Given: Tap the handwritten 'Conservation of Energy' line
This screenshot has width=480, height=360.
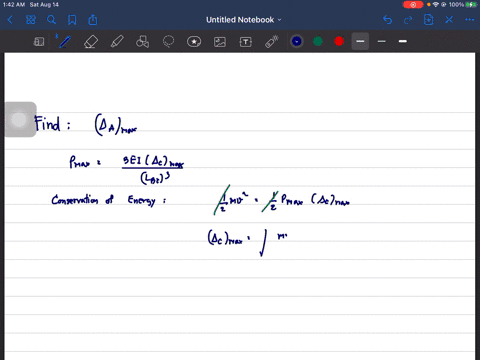Looking at the screenshot, I should (x=108, y=200).
